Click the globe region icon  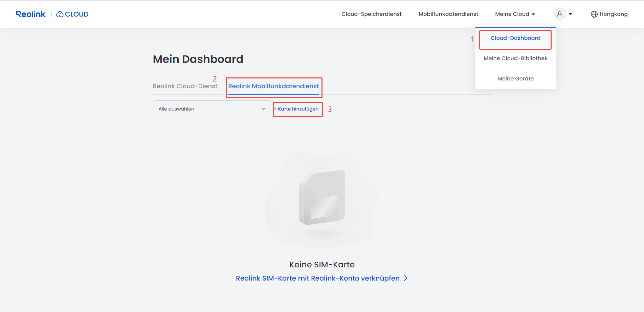(x=594, y=14)
